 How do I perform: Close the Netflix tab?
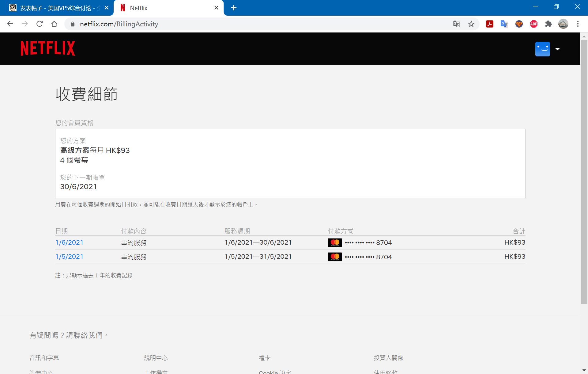point(216,8)
